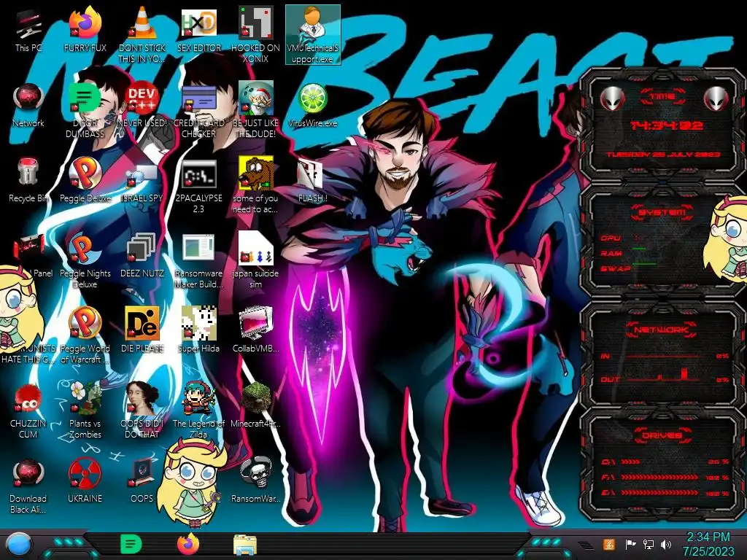
Task: Open the DEEZ NUTZ shortcut
Action: pos(142,256)
